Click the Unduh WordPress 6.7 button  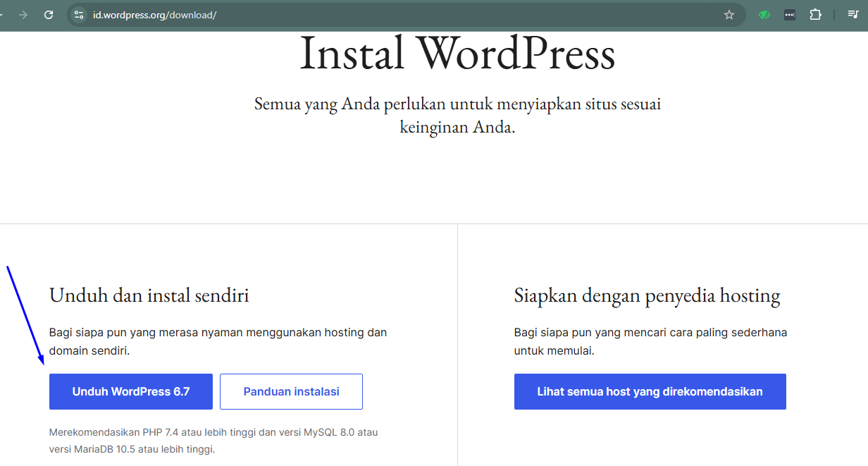[130, 391]
